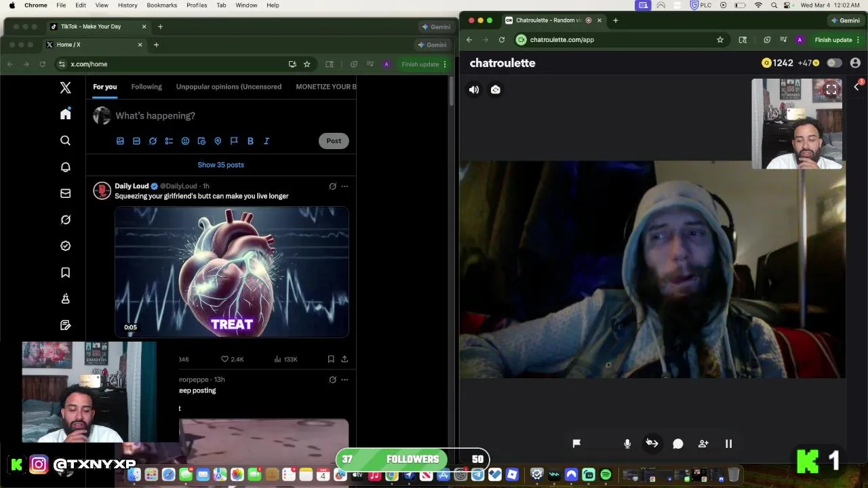
Task: Open History menu in menu bar
Action: coord(127,5)
